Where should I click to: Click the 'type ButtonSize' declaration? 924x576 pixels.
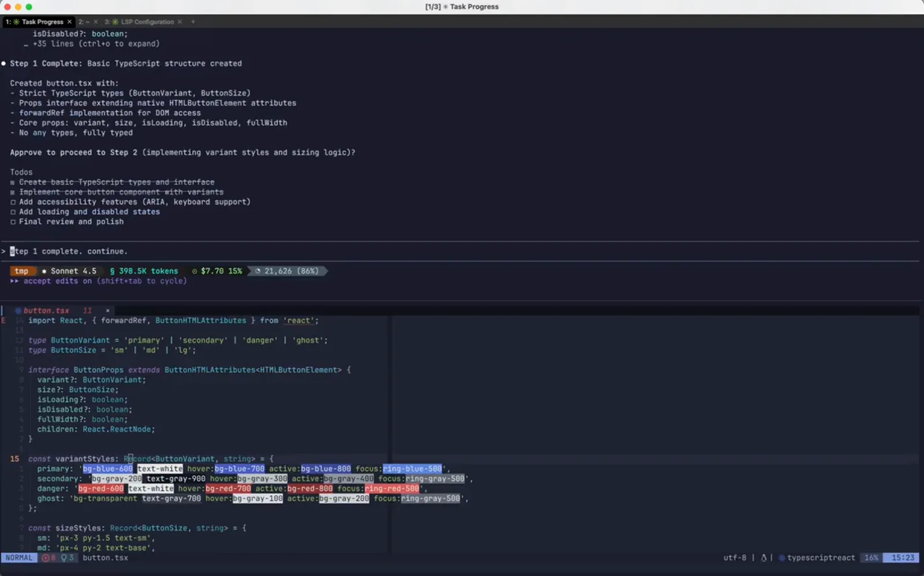112,350
